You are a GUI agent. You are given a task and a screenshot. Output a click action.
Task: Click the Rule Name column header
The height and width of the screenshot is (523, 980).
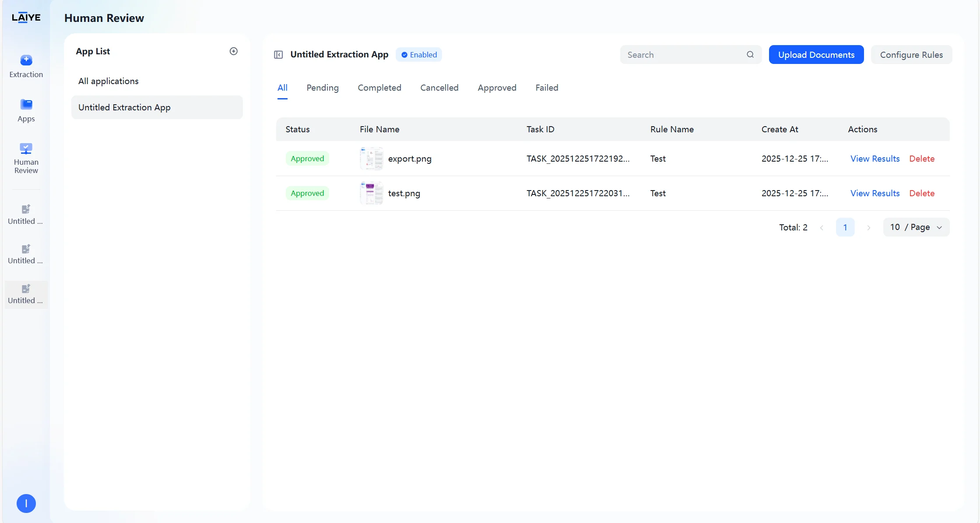(672, 129)
